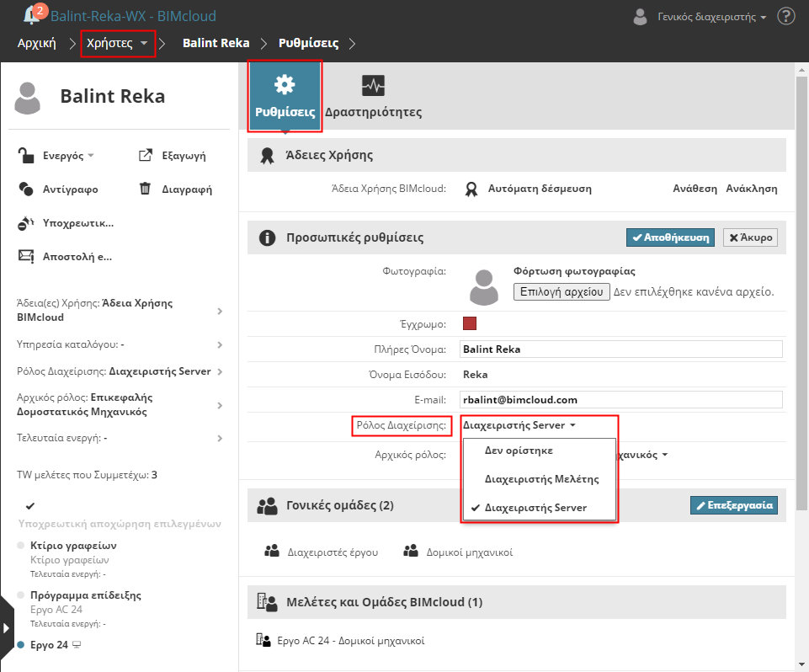Click the Γενικός διαχειριστής user avatar icon
The height and width of the screenshot is (672, 809).
click(640, 17)
